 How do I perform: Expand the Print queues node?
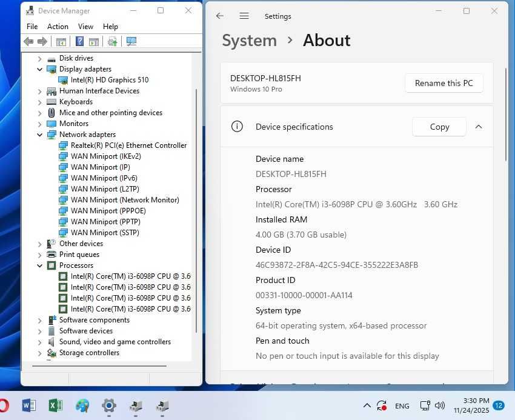(40, 255)
